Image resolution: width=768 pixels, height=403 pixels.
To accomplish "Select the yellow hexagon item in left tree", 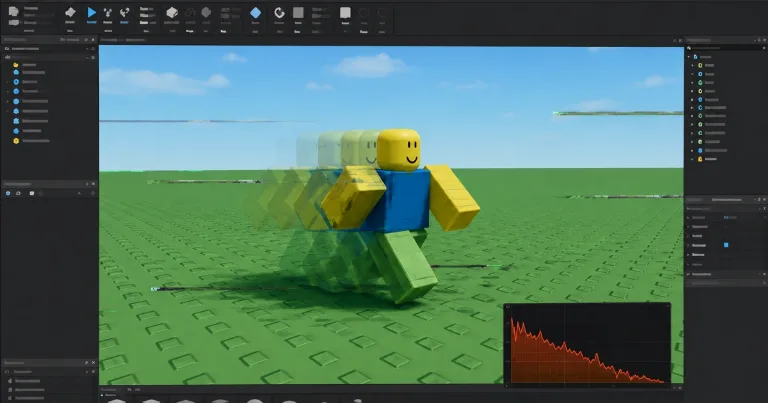I will [16, 141].
